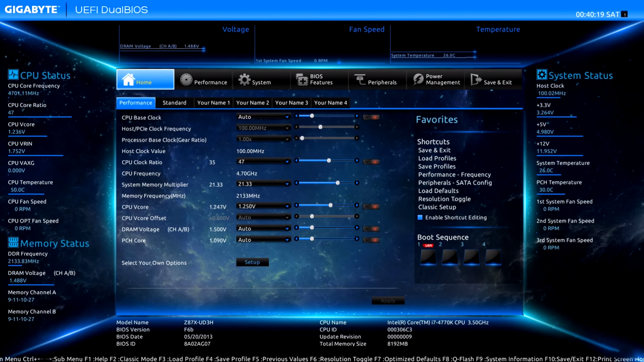Switch to the Performance sub-tab

(136, 102)
